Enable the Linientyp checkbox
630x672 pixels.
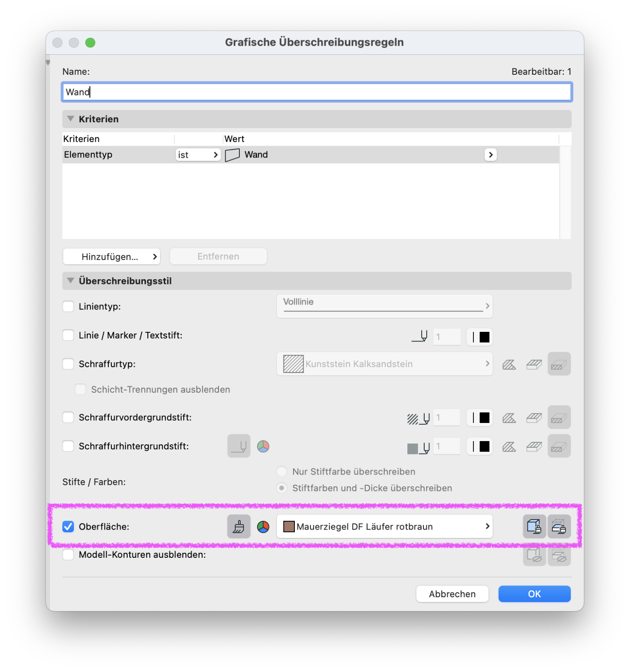[68, 306]
